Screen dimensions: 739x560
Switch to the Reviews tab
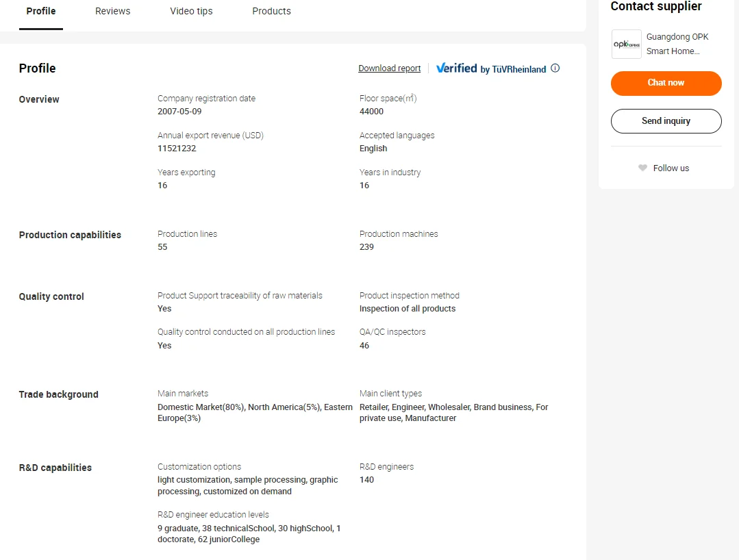pyautogui.click(x=112, y=11)
